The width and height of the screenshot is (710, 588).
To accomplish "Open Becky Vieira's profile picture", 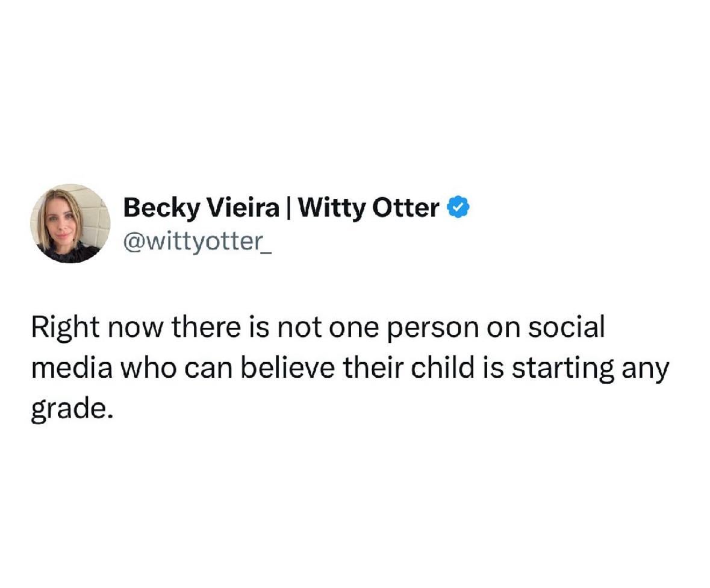I will click(x=70, y=224).
